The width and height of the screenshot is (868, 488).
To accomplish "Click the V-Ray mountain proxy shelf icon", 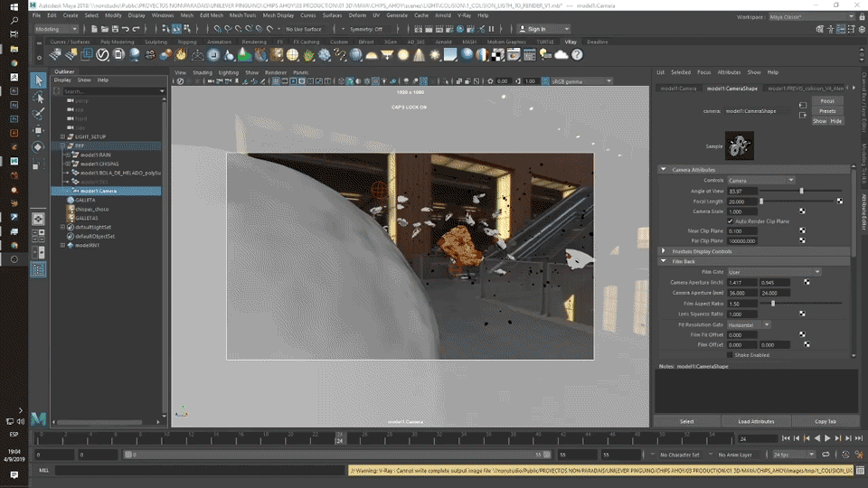I will (x=244, y=55).
